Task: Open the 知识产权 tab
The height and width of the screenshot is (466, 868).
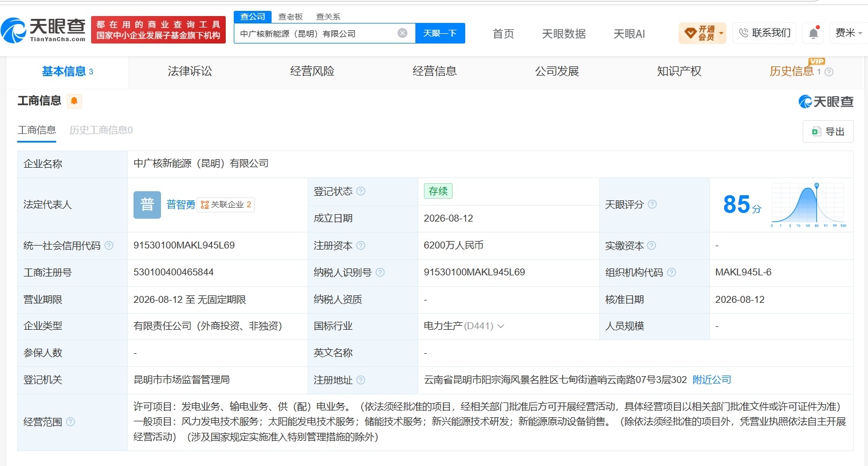Action: tap(679, 72)
